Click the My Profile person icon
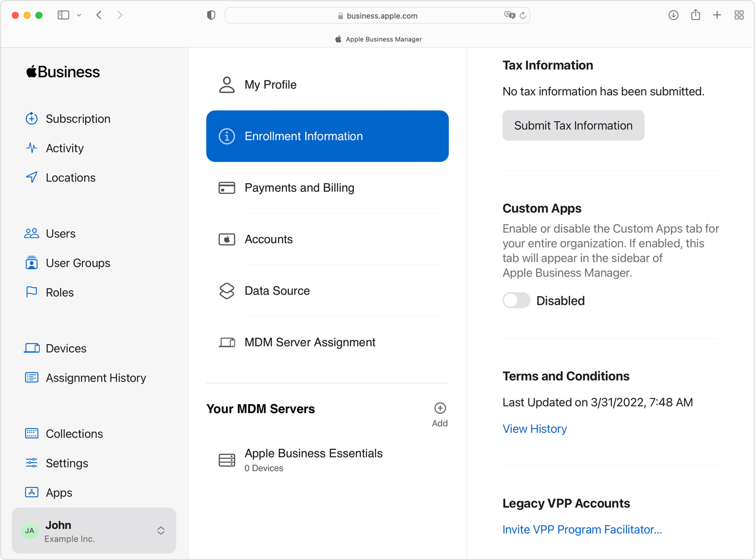Screen dimensions: 755x560 (x=226, y=85)
